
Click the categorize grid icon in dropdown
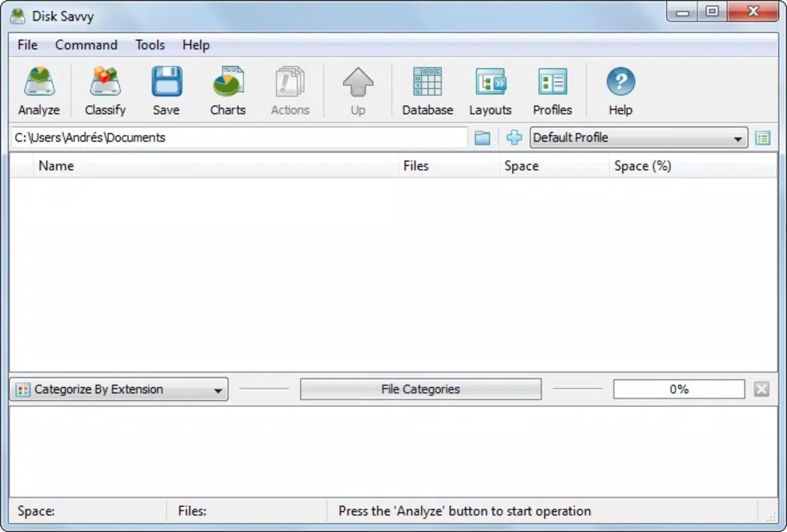tap(23, 390)
